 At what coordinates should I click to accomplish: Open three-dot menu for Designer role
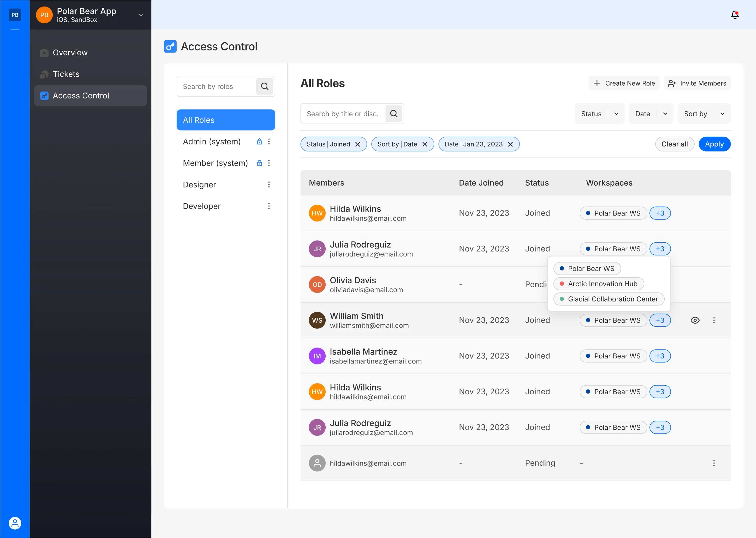(x=269, y=185)
